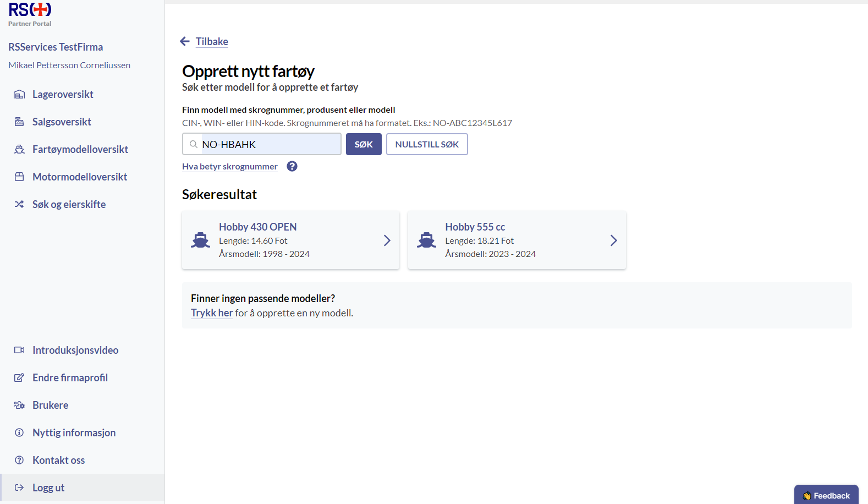Click the question mark help icon
The image size is (868, 504).
[292, 166]
